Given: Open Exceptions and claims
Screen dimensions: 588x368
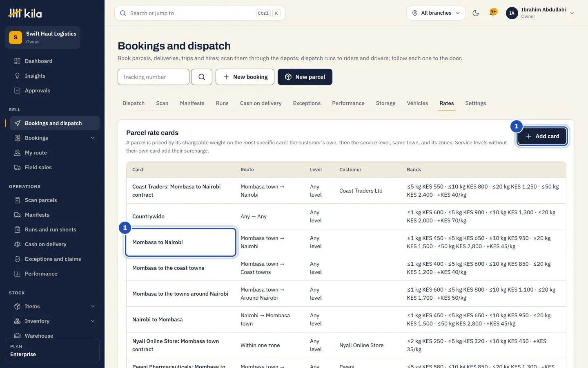Looking at the screenshot, I should pyautogui.click(x=55, y=259).
